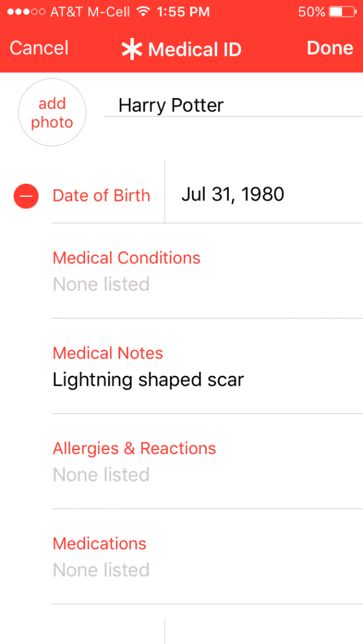Tap the red minus delete icon beside Date of Birth
The height and width of the screenshot is (644, 363).
(26, 196)
